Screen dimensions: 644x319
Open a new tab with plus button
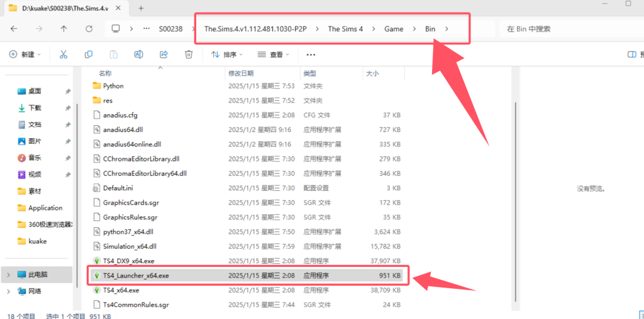[141, 8]
